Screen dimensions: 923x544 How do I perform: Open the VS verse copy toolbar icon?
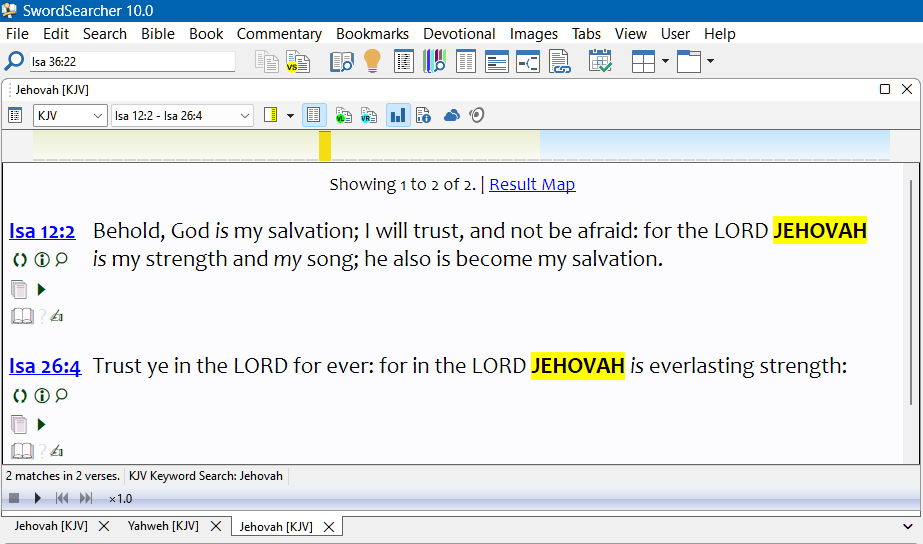pos(298,61)
